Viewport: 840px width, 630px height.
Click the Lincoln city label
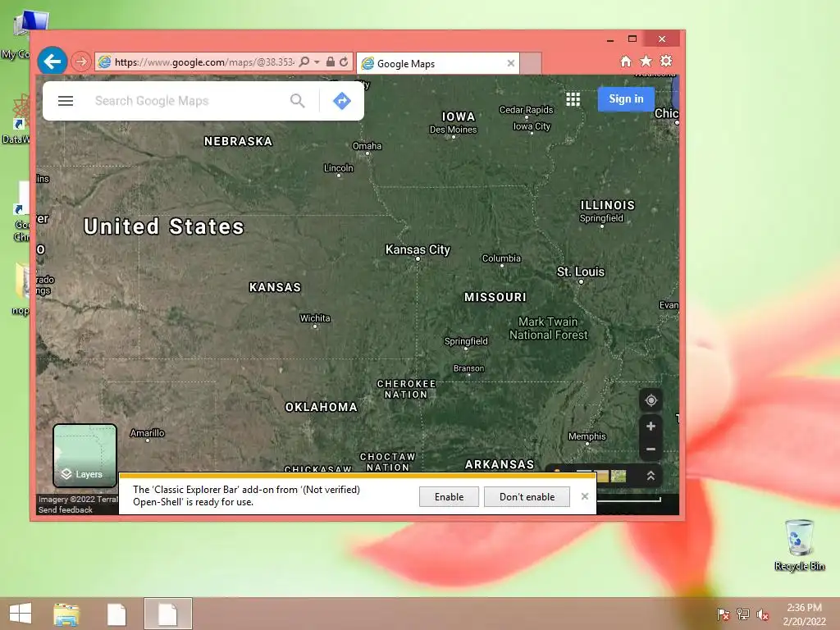pyautogui.click(x=339, y=167)
